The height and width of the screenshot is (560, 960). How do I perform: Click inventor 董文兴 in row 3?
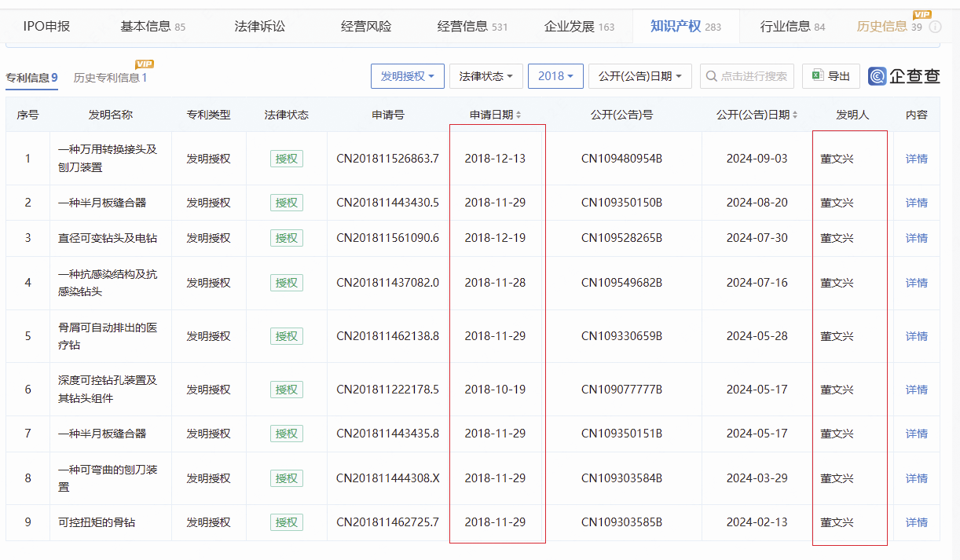(x=837, y=238)
